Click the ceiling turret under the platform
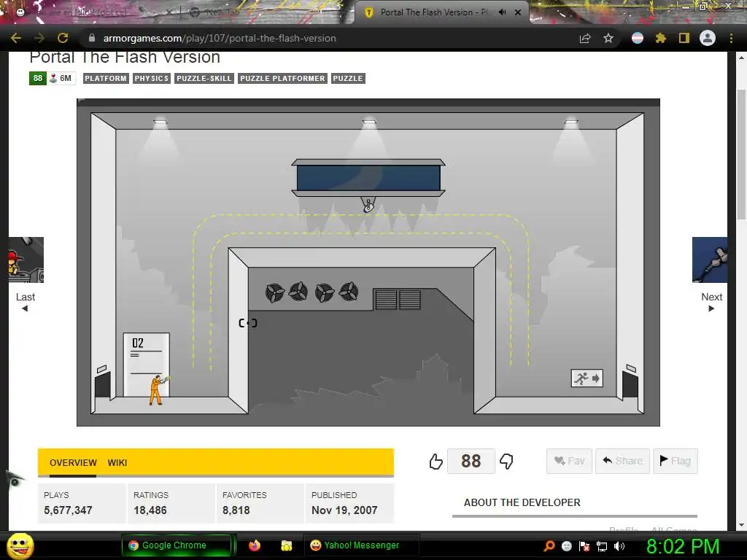 point(368,204)
